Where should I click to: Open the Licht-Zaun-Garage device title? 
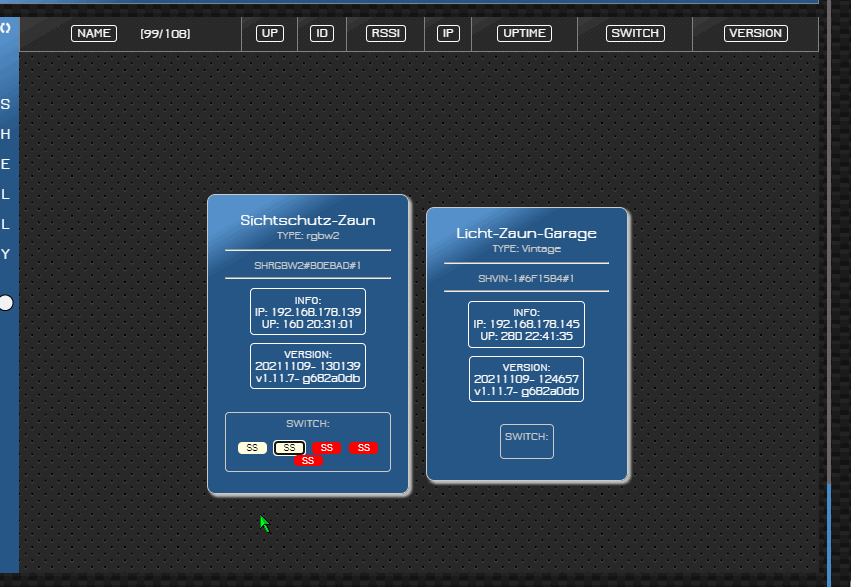pyautogui.click(x=526, y=233)
